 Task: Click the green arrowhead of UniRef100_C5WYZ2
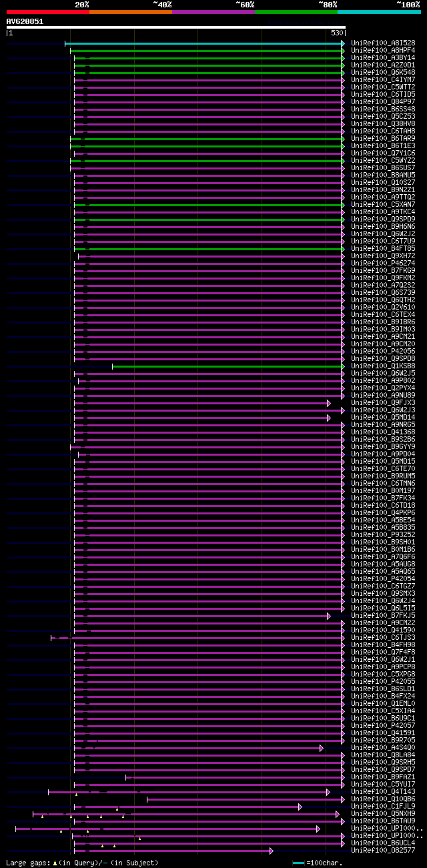click(343, 160)
